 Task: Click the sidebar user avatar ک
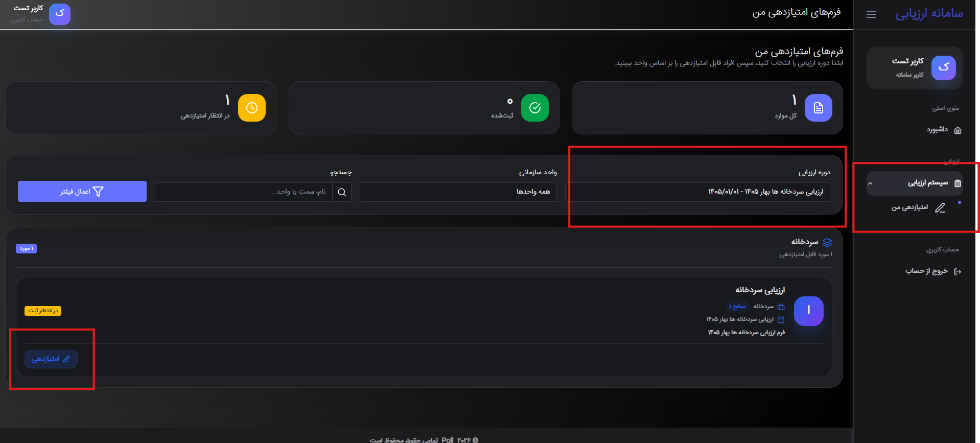(x=943, y=67)
